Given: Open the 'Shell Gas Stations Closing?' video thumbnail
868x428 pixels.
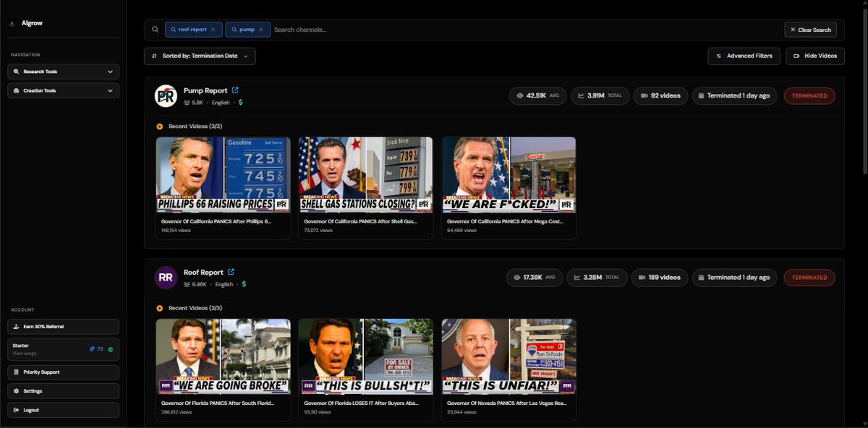Looking at the screenshot, I should tap(366, 174).
